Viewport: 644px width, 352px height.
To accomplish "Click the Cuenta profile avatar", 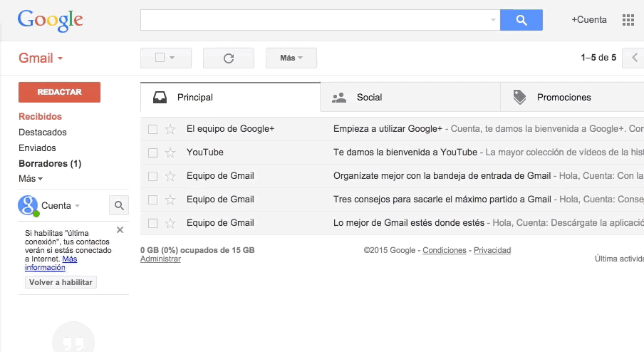I will point(28,205).
